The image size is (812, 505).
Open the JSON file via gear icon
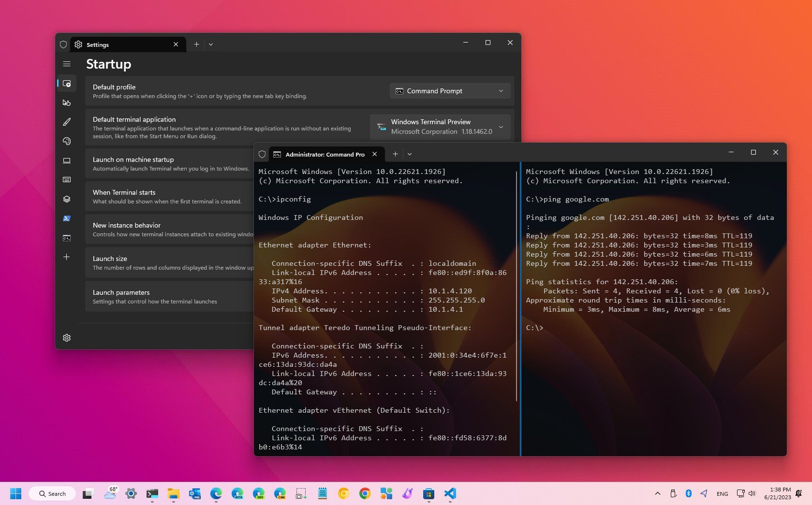click(67, 337)
